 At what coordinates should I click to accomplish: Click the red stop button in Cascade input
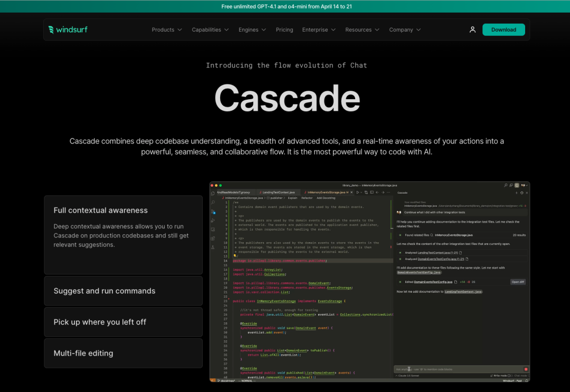point(526,369)
